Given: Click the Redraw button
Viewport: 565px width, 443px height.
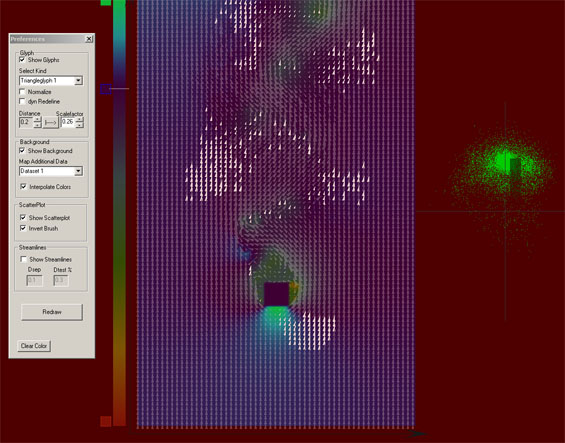Looking at the screenshot, I should pyautogui.click(x=52, y=312).
